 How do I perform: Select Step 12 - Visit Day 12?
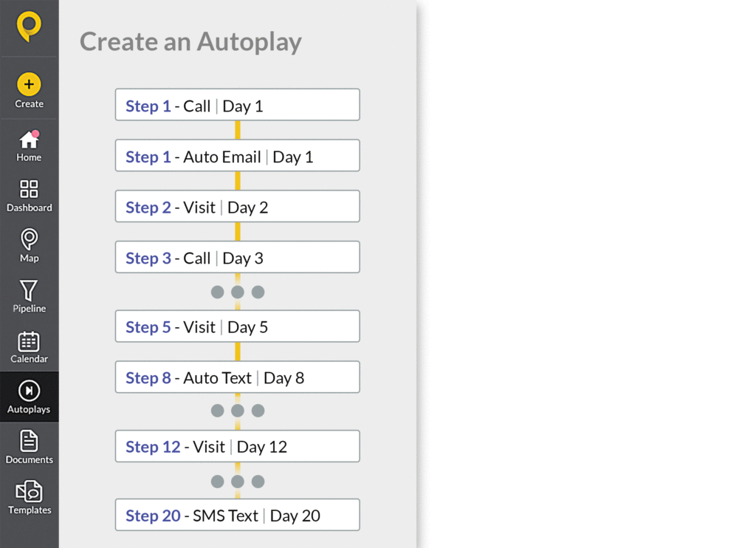pos(237,446)
